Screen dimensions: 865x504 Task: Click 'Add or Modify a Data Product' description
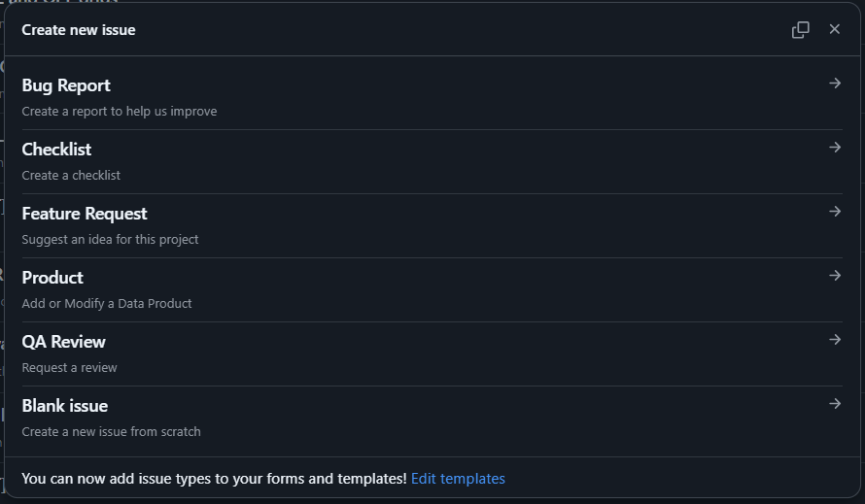pyautogui.click(x=107, y=303)
